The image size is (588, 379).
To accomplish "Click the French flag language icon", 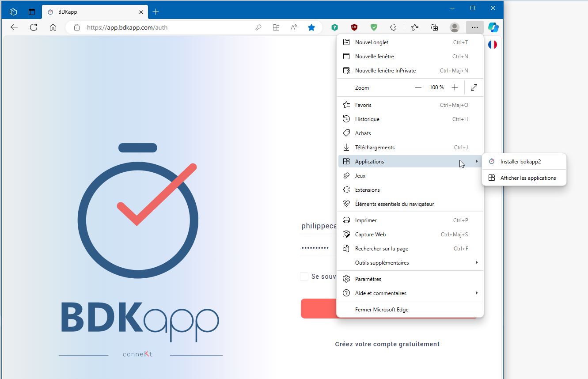I will (x=493, y=45).
